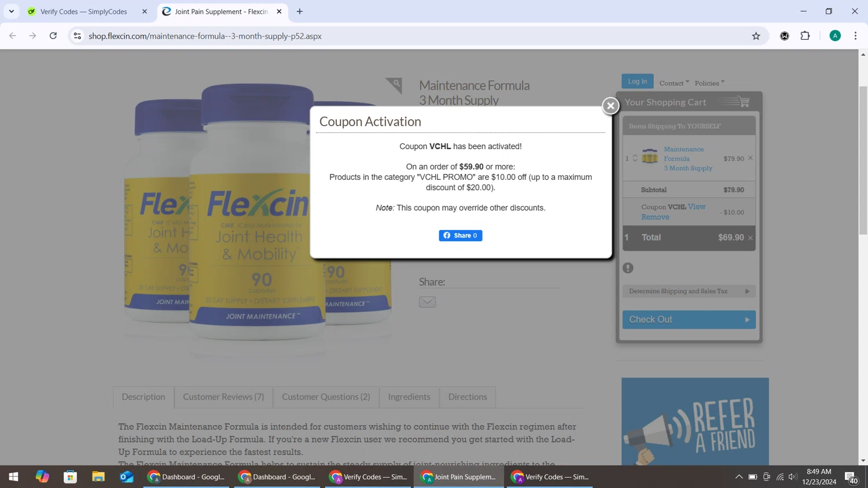Click the Check Out button

click(689, 319)
